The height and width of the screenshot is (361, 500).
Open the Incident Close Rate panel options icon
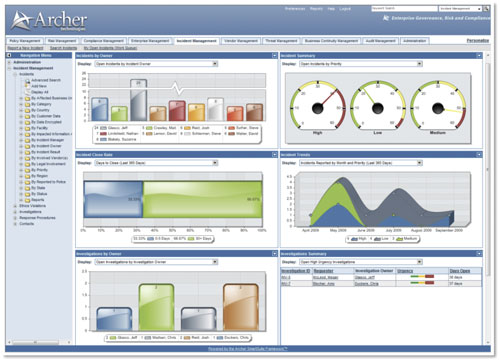pyautogui.click(x=274, y=155)
